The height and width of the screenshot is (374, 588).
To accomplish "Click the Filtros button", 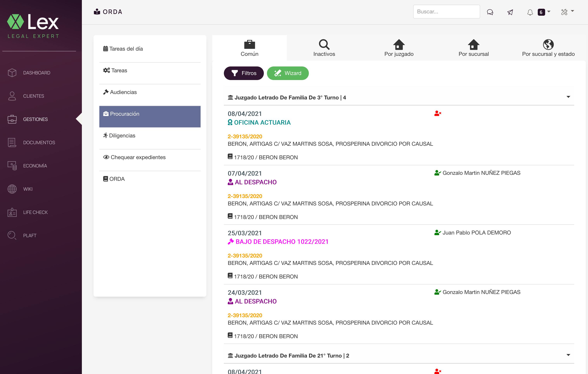I will tap(244, 73).
